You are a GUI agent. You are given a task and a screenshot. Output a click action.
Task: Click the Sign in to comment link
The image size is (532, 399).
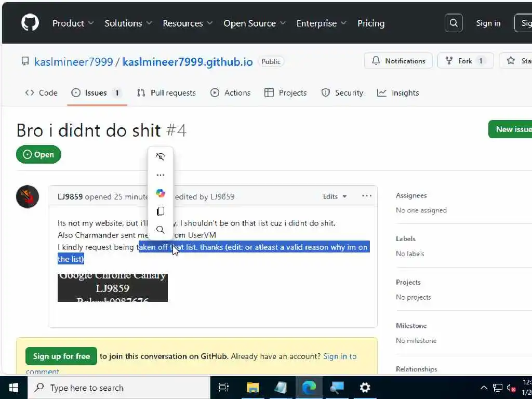[340, 356]
